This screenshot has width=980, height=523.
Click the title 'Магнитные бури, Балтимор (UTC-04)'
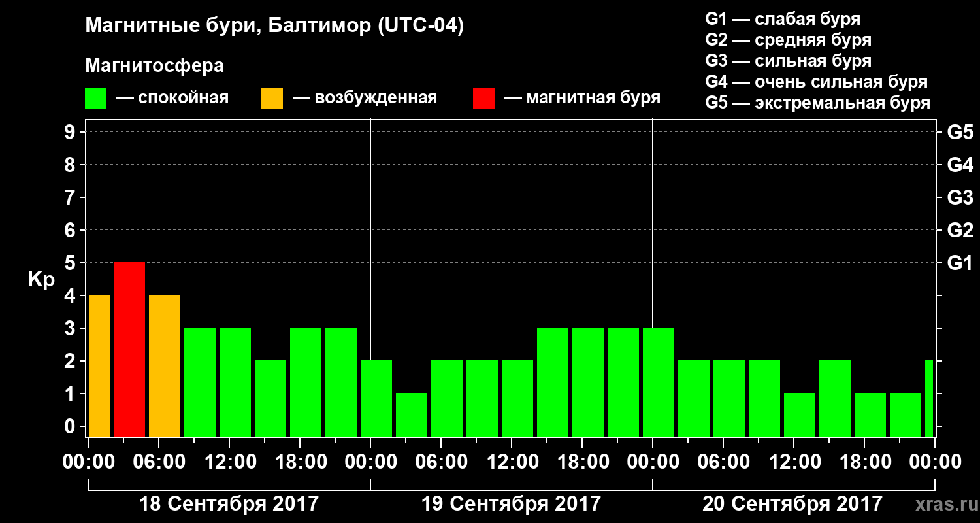[x=274, y=27]
